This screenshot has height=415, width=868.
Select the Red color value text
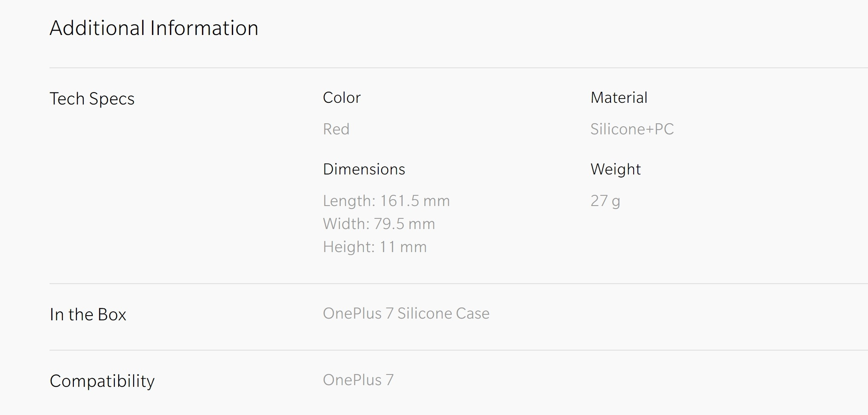[336, 129]
